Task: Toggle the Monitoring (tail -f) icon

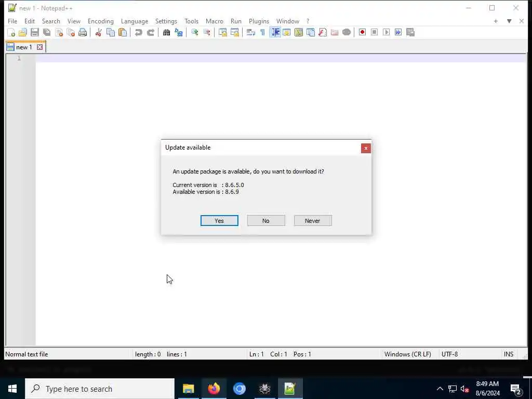Action: pos(347,32)
